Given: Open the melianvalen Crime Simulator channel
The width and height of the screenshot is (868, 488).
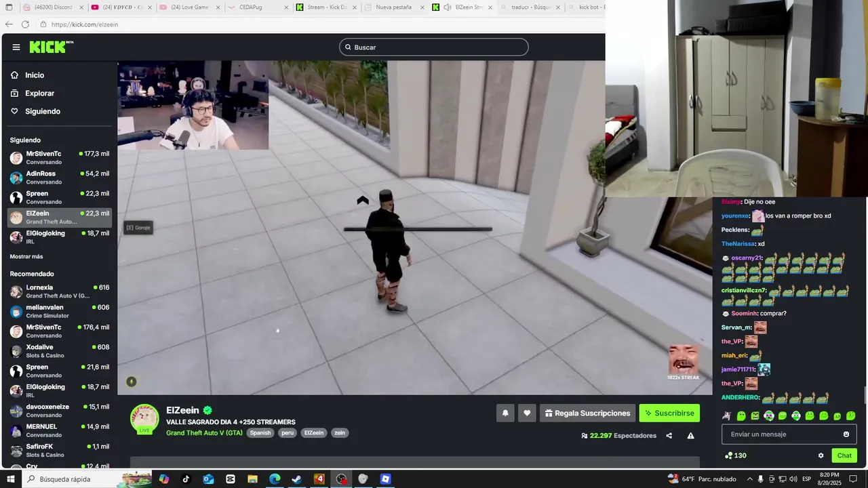Looking at the screenshot, I should [x=60, y=311].
